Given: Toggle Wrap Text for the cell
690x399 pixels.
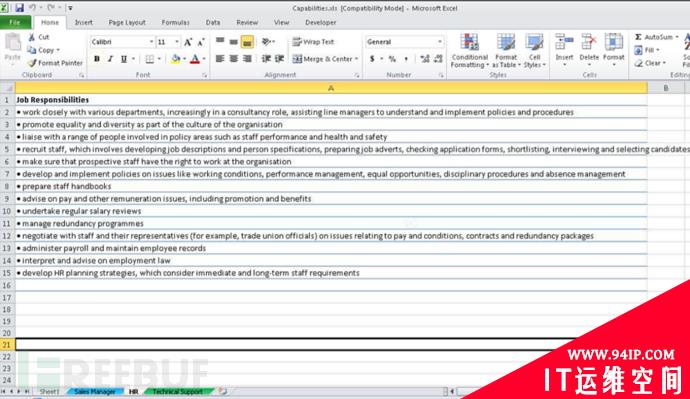Looking at the screenshot, I should point(313,42).
